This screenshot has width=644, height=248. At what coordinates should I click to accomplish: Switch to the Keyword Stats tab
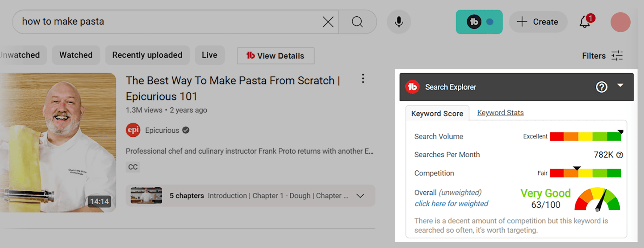click(500, 113)
